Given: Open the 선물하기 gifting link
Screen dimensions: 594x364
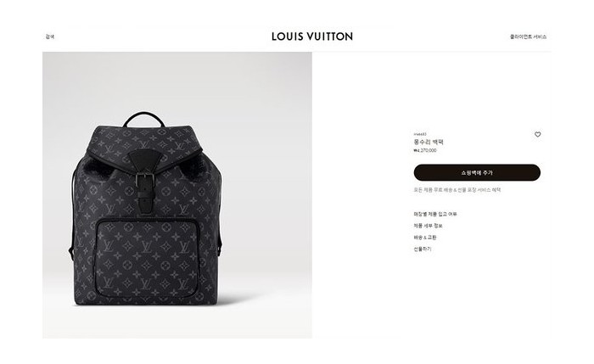Looking at the screenshot, I should pyautogui.click(x=423, y=249).
